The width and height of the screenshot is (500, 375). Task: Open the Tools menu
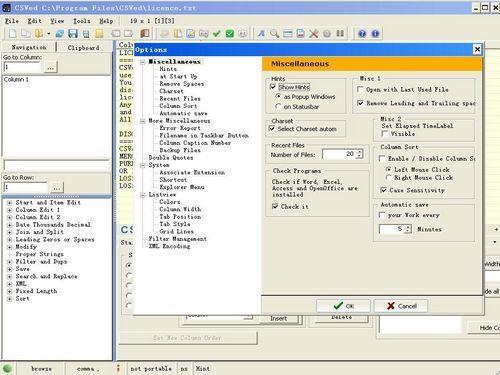(x=82, y=21)
